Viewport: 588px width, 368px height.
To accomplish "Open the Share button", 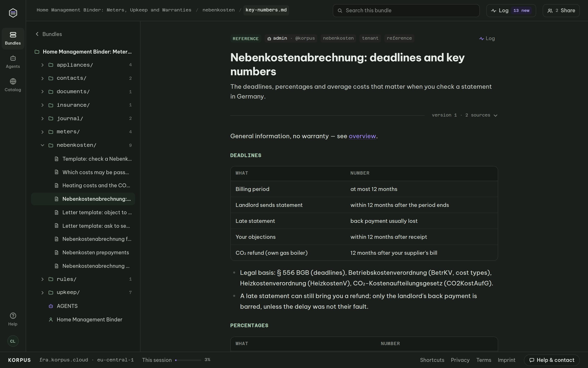I will pos(561,10).
